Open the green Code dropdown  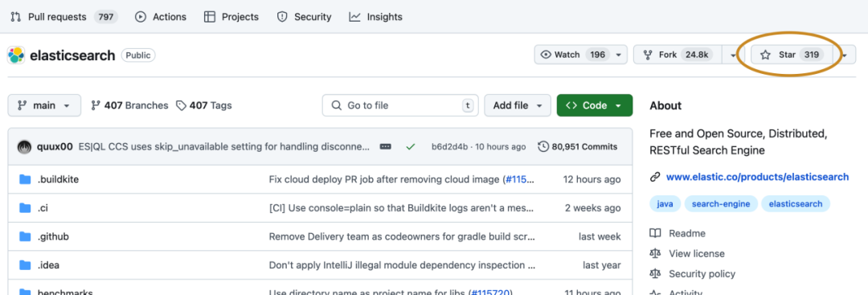pos(595,105)
